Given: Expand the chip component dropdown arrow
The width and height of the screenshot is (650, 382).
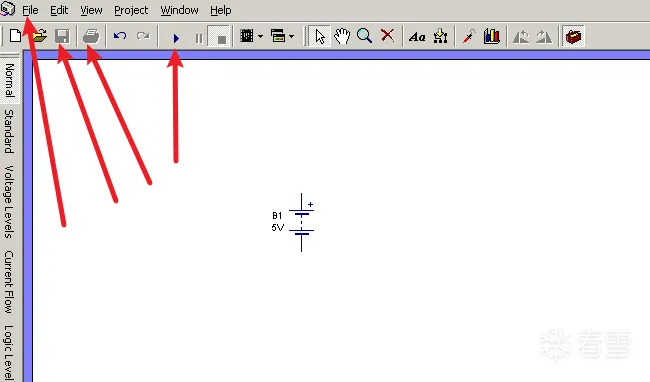Looking at the screenshot, I should (260, 37).
